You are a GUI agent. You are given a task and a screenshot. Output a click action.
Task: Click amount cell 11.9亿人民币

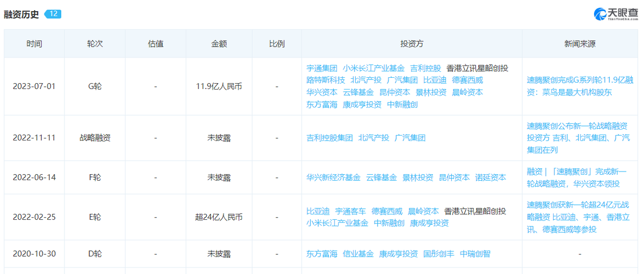219,86
